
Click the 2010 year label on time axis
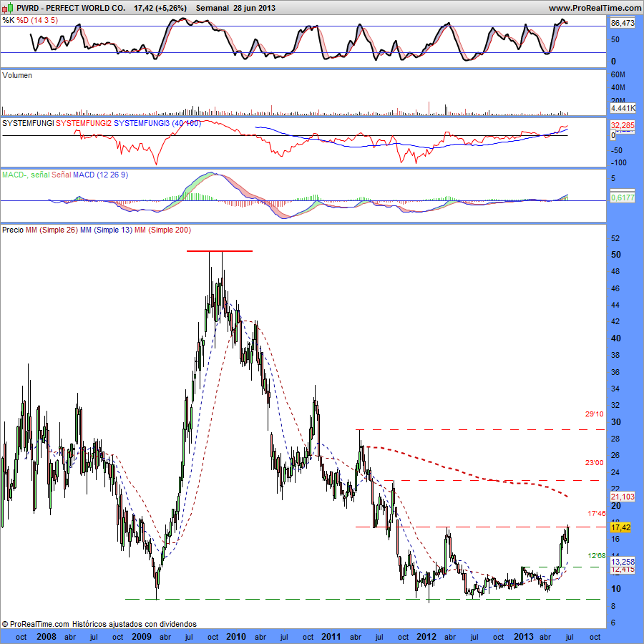click(x=236, y=637)
